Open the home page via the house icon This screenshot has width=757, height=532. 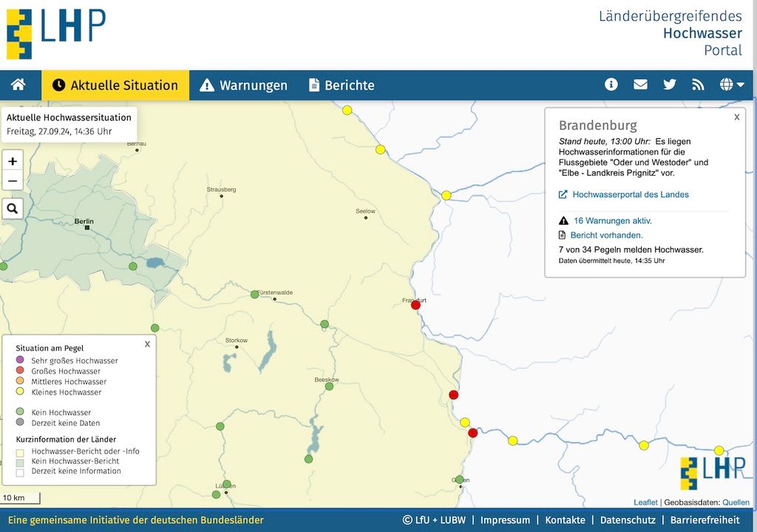18,84
